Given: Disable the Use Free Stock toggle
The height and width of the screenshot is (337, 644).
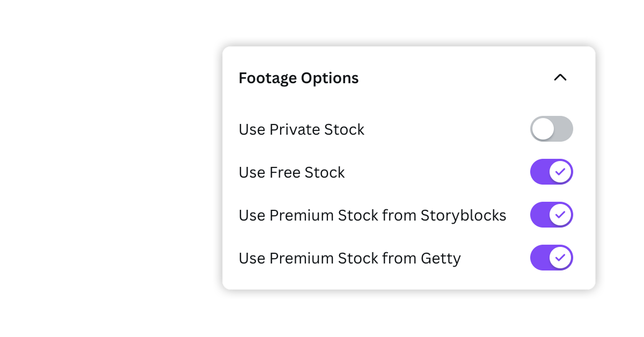Looking at the screenshot, I should (552, 172).
